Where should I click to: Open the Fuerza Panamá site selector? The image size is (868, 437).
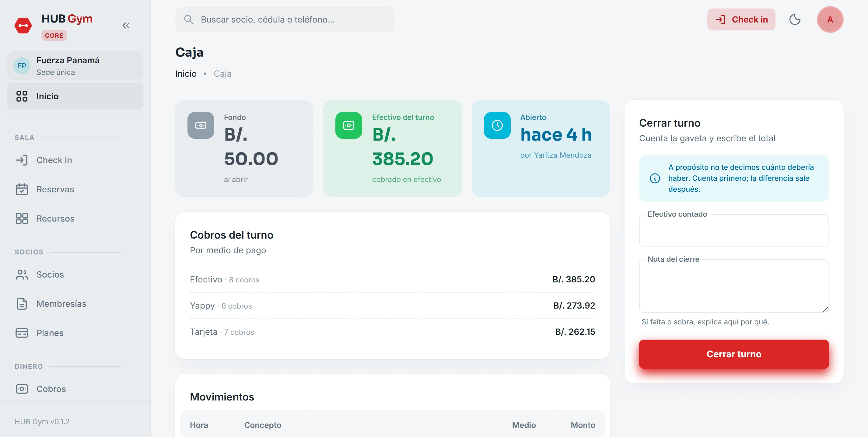click(x=75, y=66)
